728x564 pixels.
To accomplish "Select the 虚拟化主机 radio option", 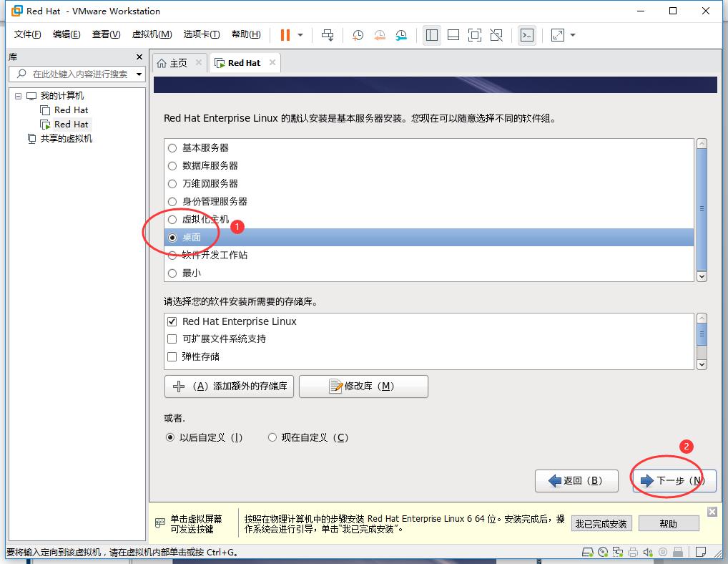I will (x=172, y=219).
